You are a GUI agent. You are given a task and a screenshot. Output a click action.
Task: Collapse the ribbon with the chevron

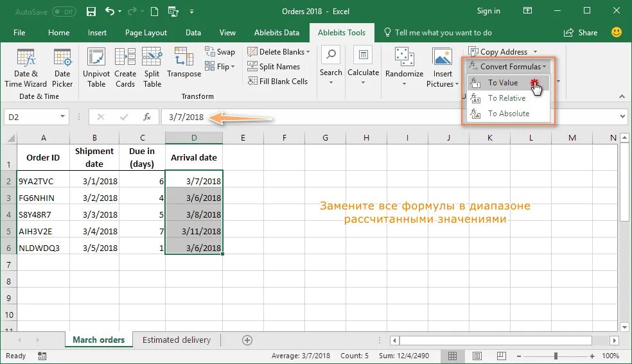pyautogui.click(x=622, y=97)
